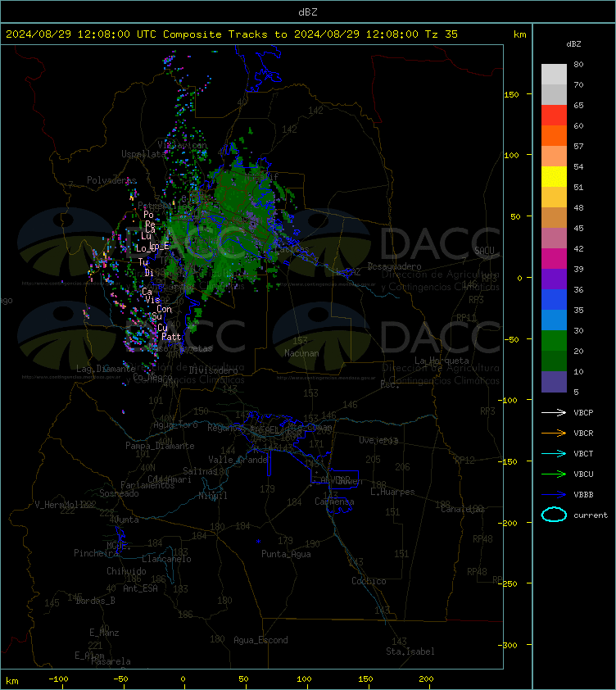616x690 pixels.
Task: Click the VBCR legend label
Action: click(x=583, y=433)
